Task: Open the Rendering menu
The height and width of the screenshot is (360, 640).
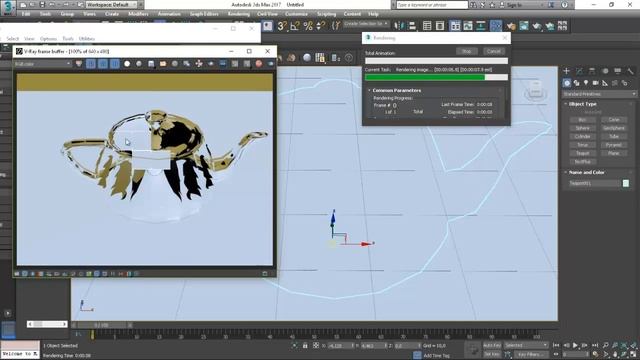Action: [x=238, y=14]
